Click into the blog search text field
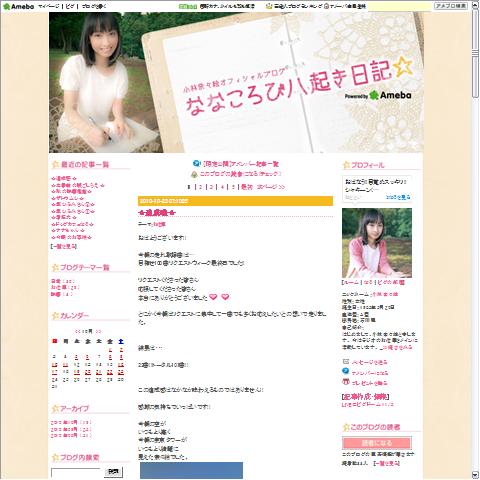The width and height of the screenshot is (480, 480). (76, 472)
